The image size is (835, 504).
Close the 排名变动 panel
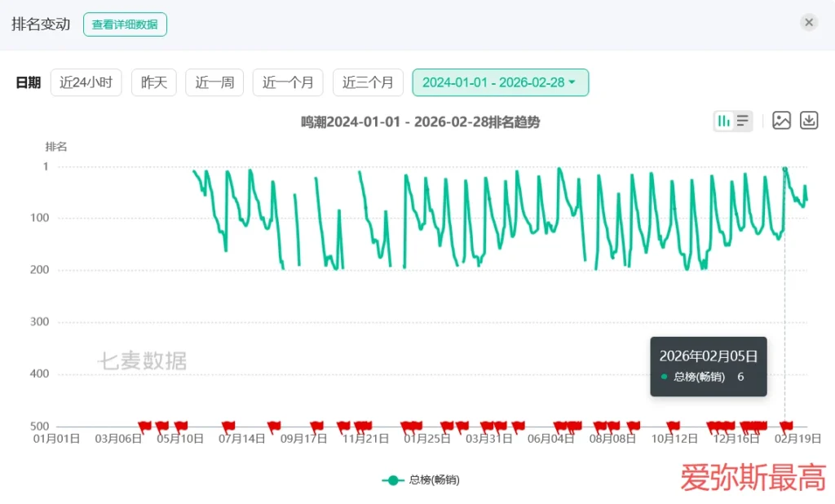809,23
